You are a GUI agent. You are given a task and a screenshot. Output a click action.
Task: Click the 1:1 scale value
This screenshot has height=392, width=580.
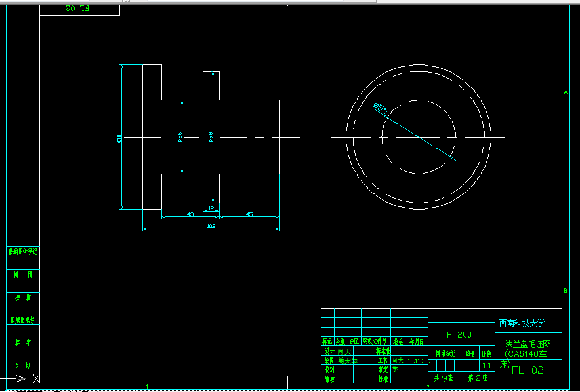tap(487, 366)
